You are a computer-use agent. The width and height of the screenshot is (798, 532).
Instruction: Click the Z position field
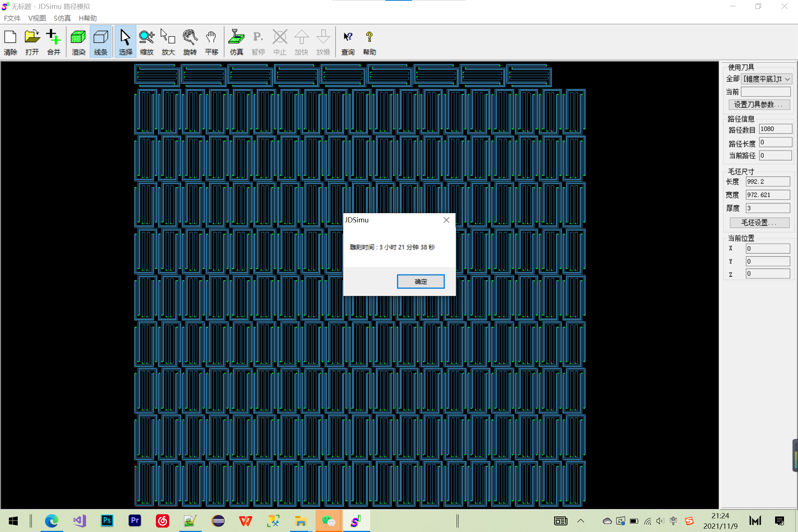(768, 274)
